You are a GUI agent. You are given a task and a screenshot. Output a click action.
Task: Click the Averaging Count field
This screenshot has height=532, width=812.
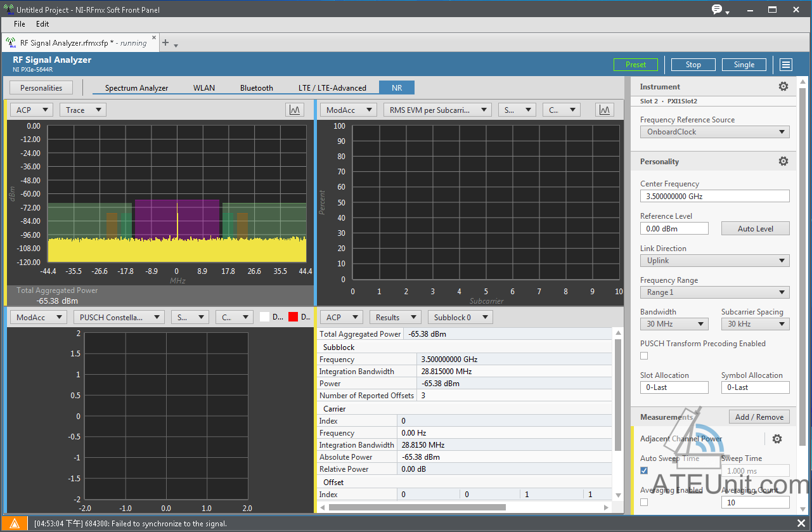(x=756, y=502)
